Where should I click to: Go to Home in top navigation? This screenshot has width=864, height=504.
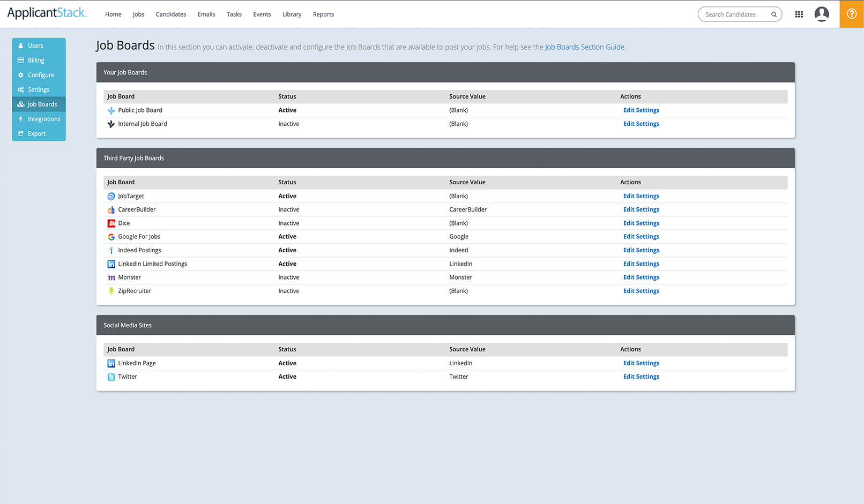[113, 14]
